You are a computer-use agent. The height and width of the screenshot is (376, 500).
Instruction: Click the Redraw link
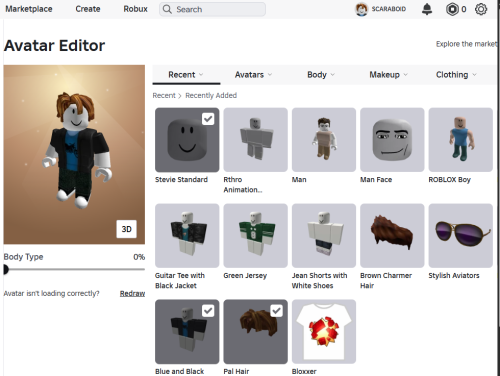pos(132,293)
